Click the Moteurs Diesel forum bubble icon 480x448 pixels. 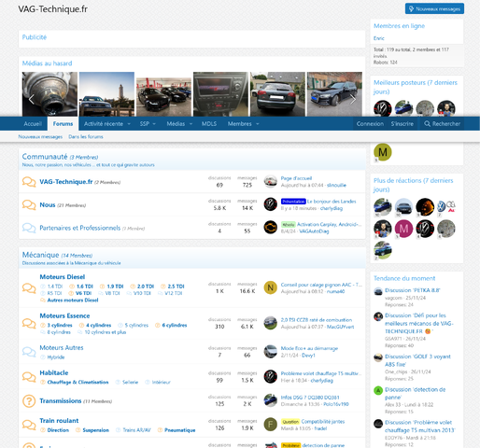(29, 288)
